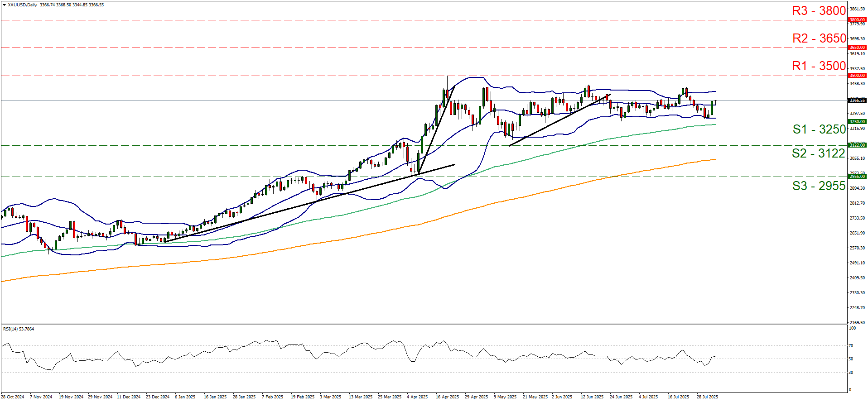868x402 pixels.
Task: Click the 28 Oct 2024 date label
Action: point(13,397)
